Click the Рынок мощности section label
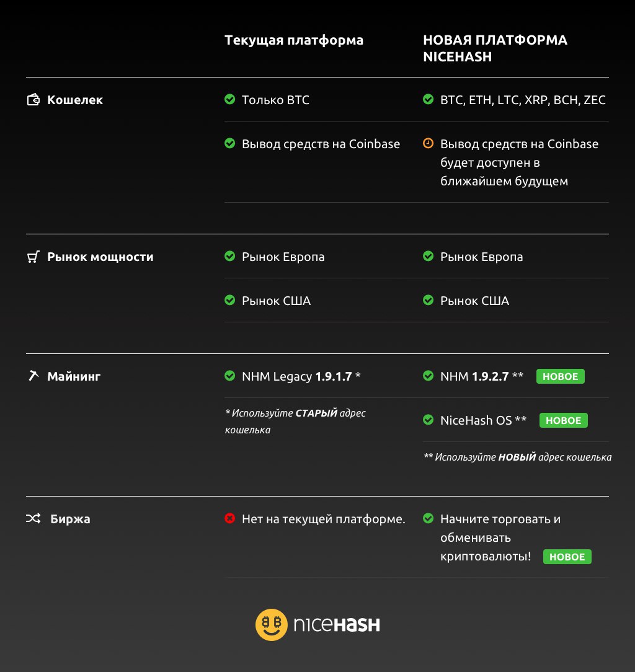 [x=100, y=257]
